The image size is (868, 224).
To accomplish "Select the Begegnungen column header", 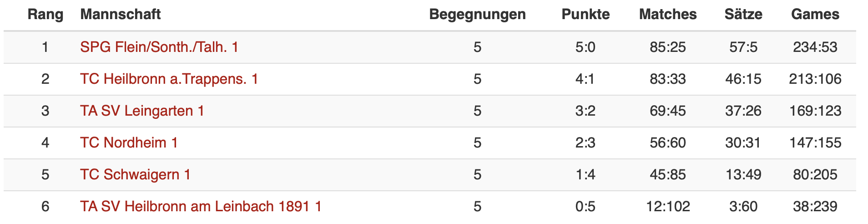I will pyautogui.click(x=477, y=15).
